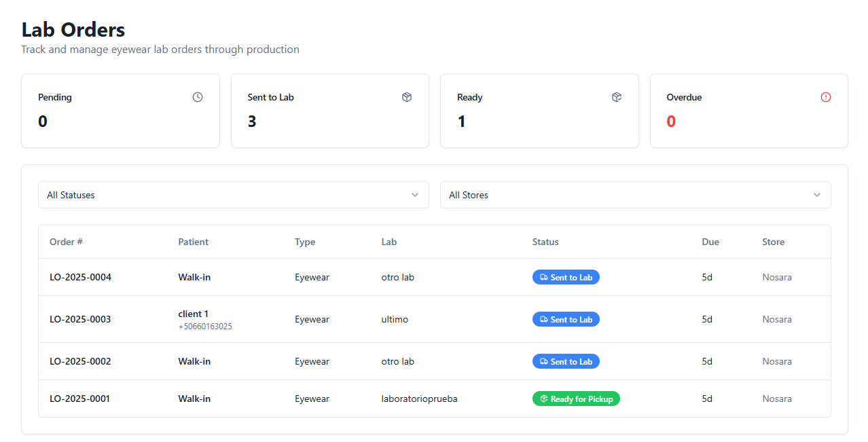Expand the chevron on the All Stores filter
Image resolution: width=868 pixels, height=442 pixels.
pyautogui.click(x=816, y=195)
